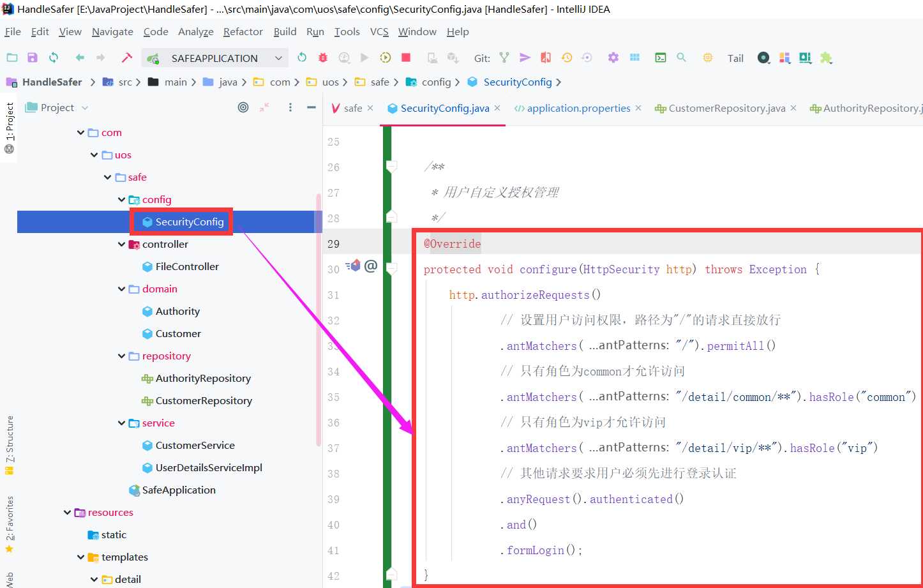The width and height of the screenshot is (923, 588).
Task: Switch to the CustomerRepository.java tab
Action: (x=726, y=108)
